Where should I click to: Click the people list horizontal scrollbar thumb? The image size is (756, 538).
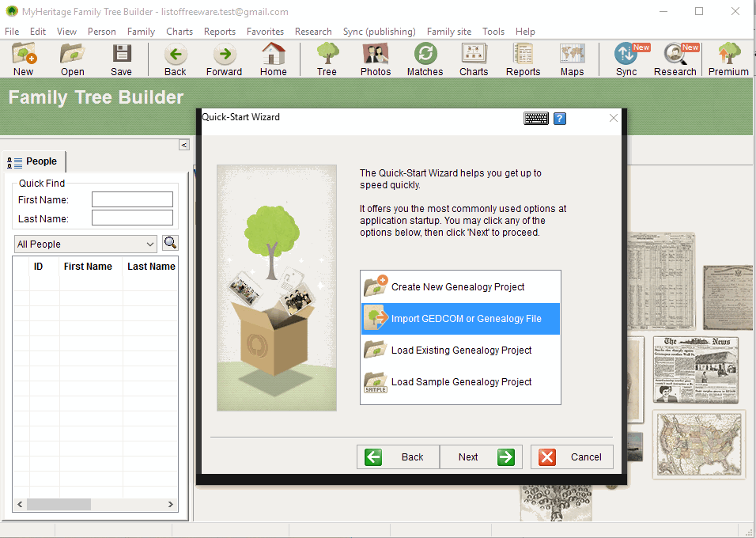pyautogui.click(x=59, y=504)
